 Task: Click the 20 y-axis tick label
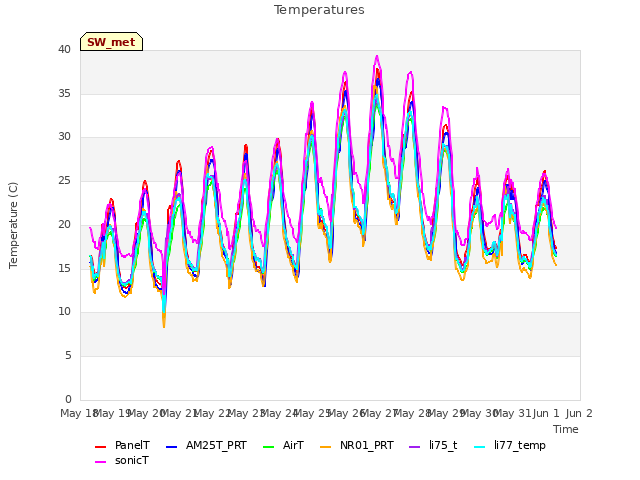click(x=64, y=224)
